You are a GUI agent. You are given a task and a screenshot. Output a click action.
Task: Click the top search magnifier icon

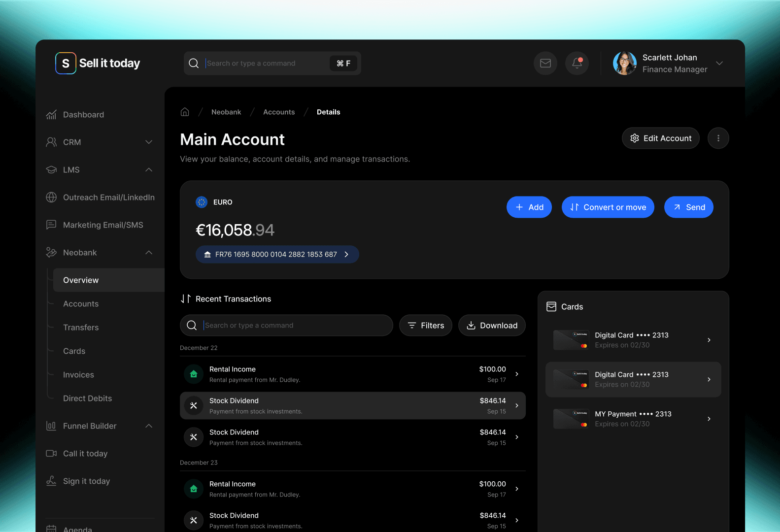pos(194,64)
